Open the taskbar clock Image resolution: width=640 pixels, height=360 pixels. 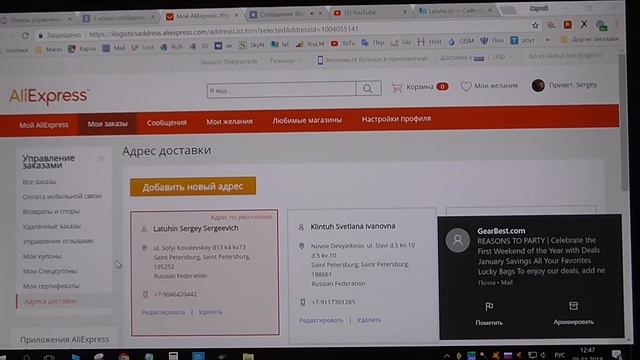587,354
